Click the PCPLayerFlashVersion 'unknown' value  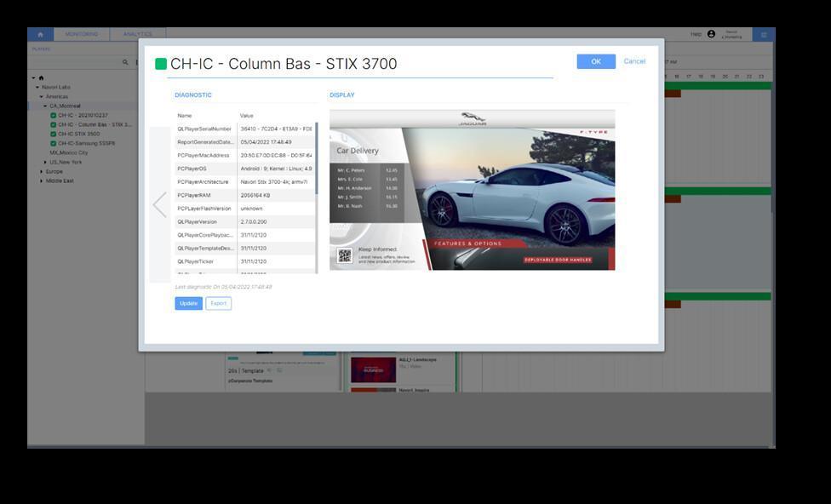click(x=252, y=209)
